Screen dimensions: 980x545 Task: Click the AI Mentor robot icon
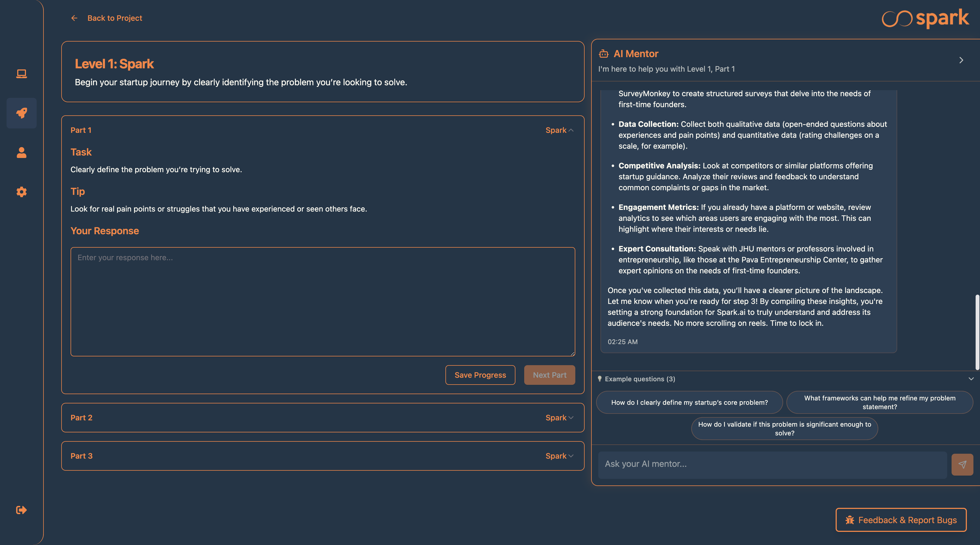coord(603,54)
